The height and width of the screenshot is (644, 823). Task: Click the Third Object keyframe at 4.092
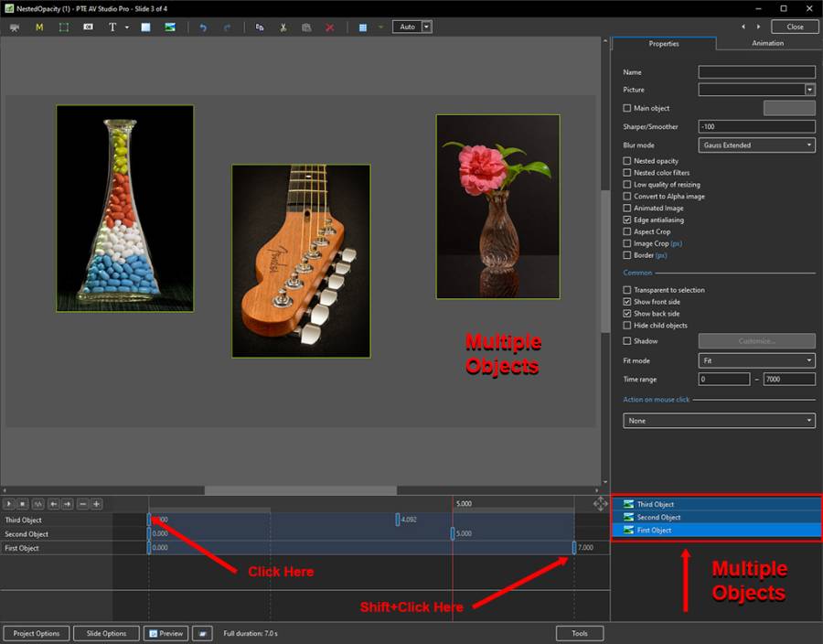(x=398, y=520)
